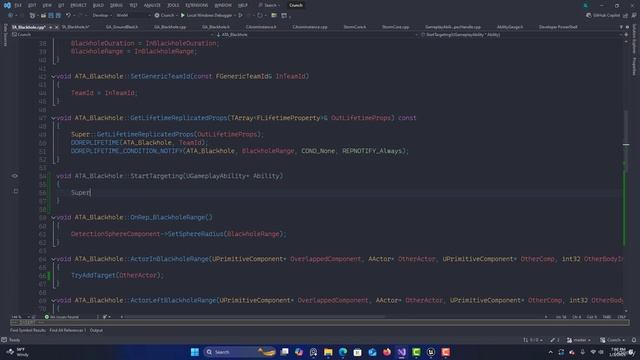Open Unreal Engine from the taskbar

tap(431, 352)
